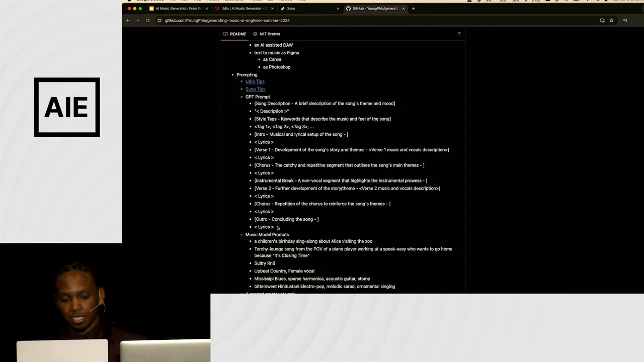Go forward to the next page
Viewport: 644px width, 362px height.
(x=137, y=21)
